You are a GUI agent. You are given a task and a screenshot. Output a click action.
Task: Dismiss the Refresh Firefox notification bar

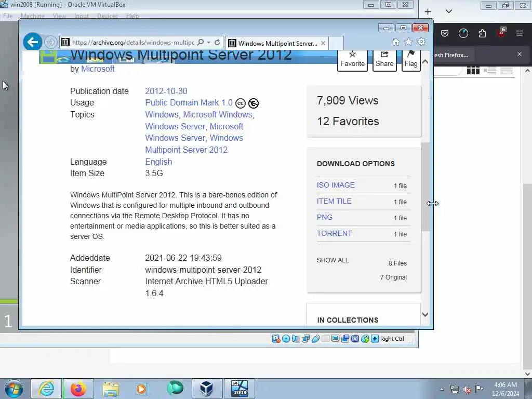[520, 54]
